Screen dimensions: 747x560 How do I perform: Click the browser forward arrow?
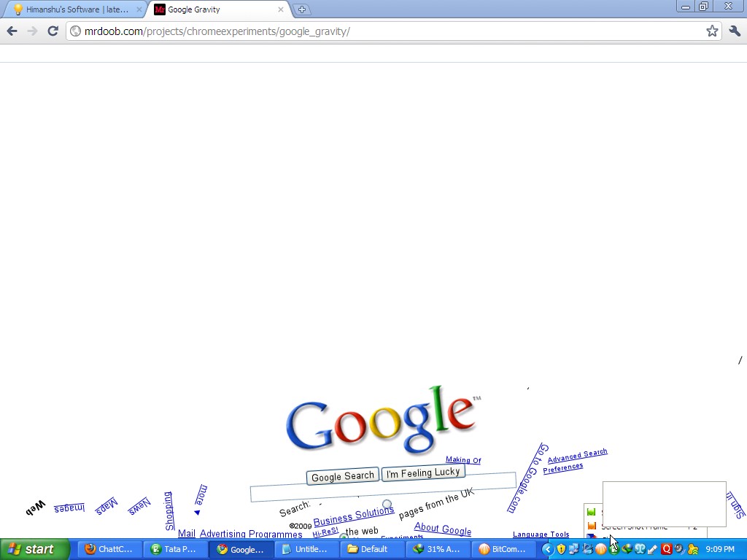coord(32,31)
